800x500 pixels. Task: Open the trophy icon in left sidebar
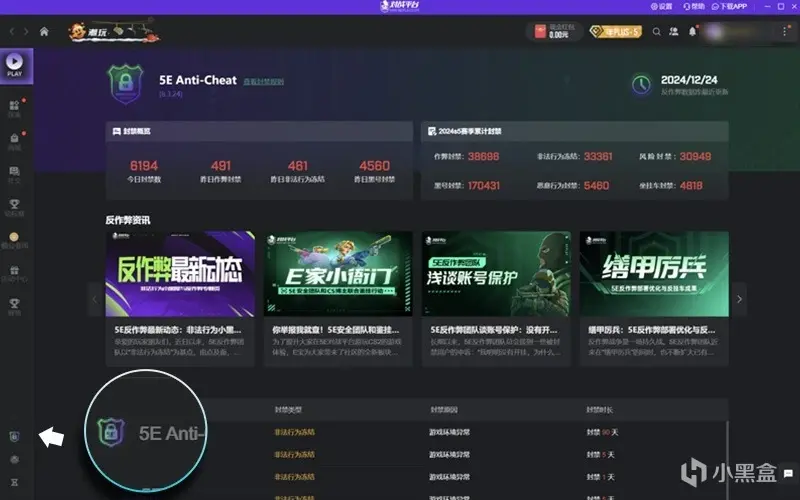tap(14, 204)
